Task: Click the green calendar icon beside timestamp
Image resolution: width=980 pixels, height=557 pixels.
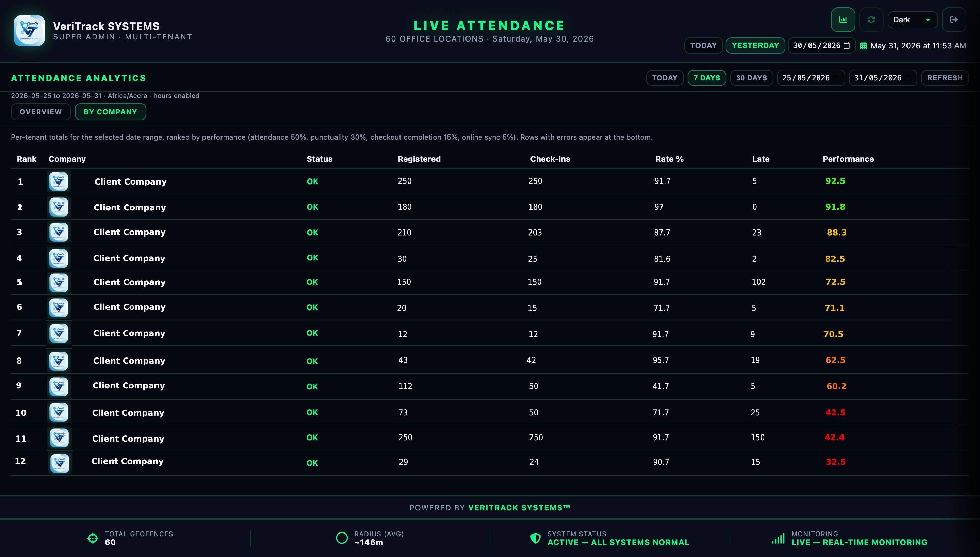Action: coord(863,46)
